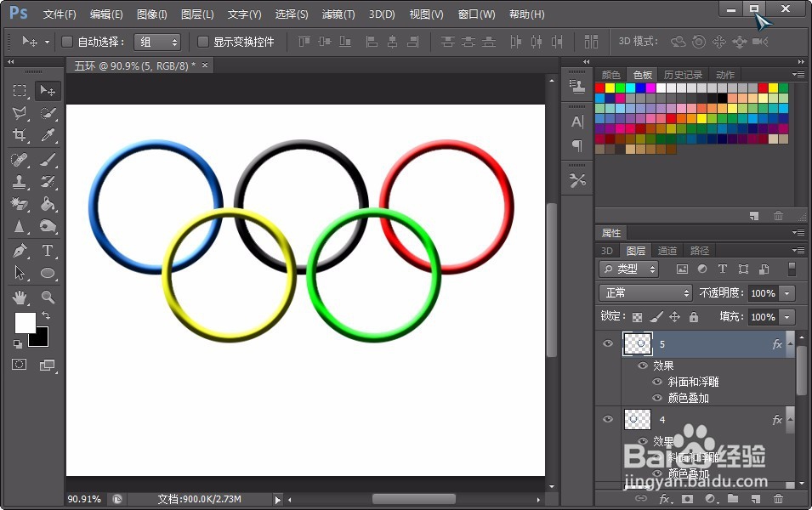This screenshot has width=812, height=510.
Task: Switch to the 路径 tab
Action: pyautogui.click(x=699, y=251)
